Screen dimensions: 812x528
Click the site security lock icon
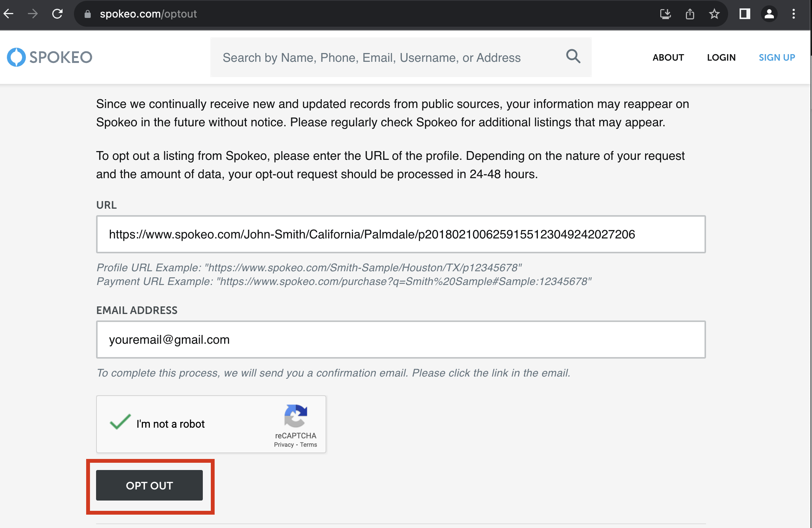87,14
